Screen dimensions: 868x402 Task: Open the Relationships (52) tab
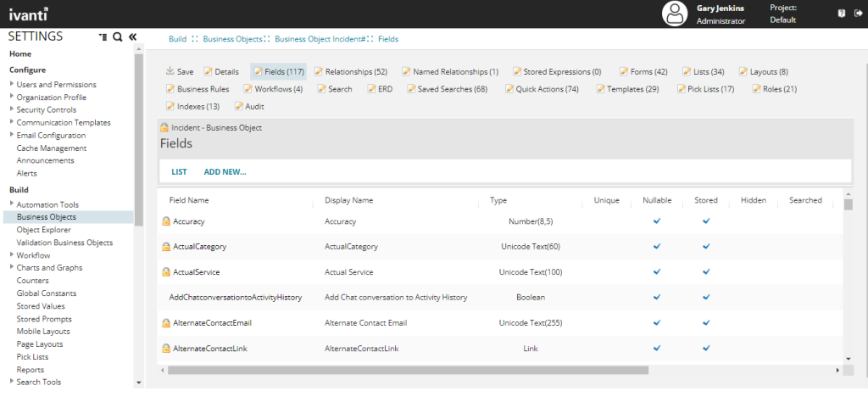click(x=351, y=71)
